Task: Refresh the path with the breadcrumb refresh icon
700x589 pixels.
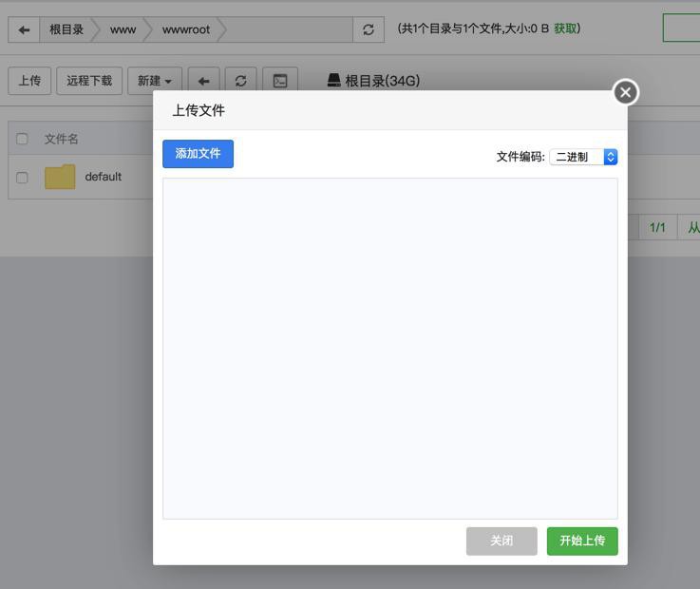Action: pyautogui.click(x=369, y=29)
